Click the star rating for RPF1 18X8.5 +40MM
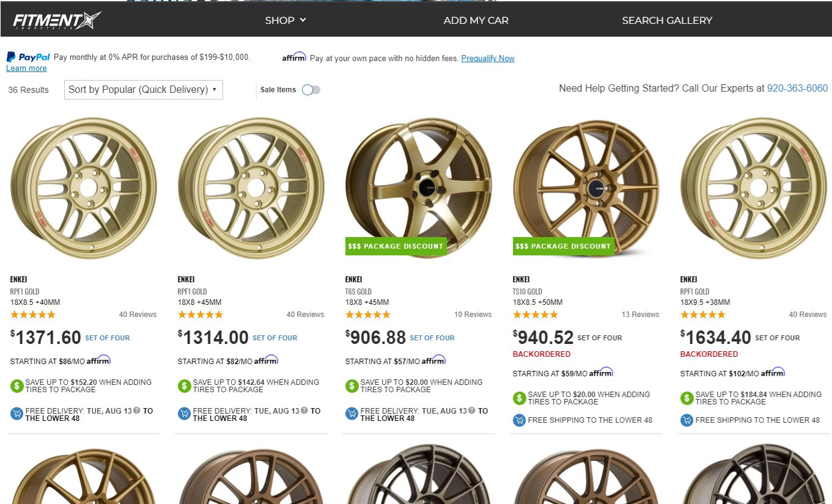The image size is (832, 504). (33, 315)
